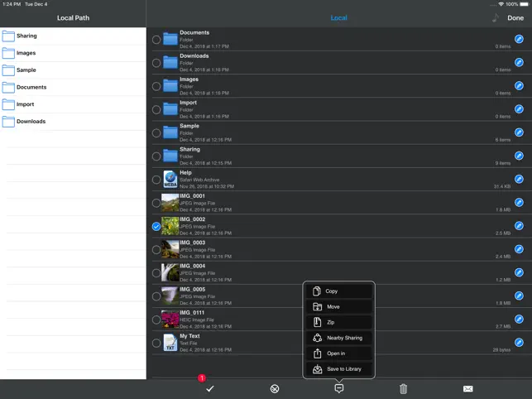Tap the Done button
The height and width of the screenshot is (399, 532).
pyautogui.click(x=515, y=18)
